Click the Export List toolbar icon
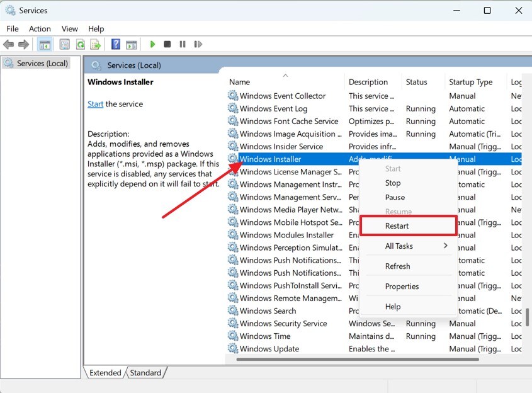 [96, 44]
